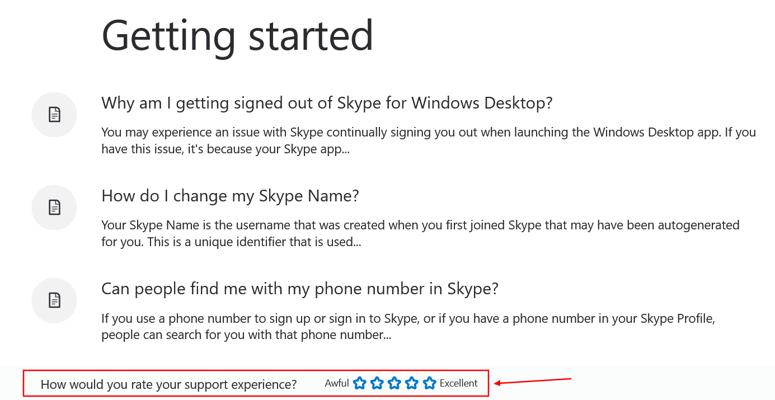Image resolution: width=775 pixels, height=400 pixels.
Task: Click the Skype Name article description paragraph
Action: [x=420, y=233]
